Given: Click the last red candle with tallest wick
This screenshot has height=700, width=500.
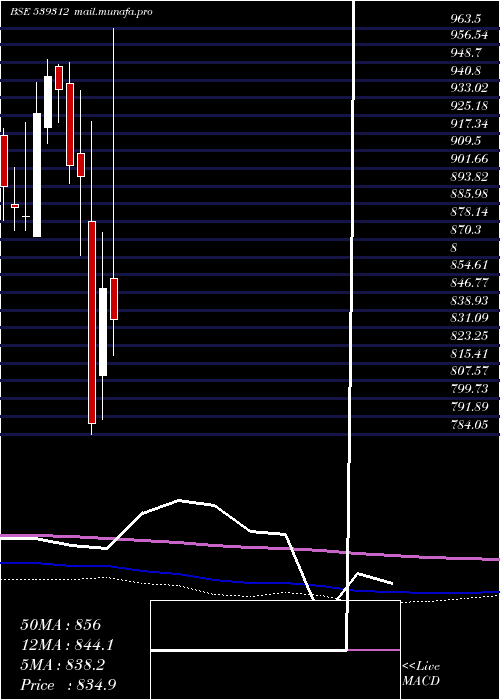Looking at the screenshot, I should [x=114, y=299].
